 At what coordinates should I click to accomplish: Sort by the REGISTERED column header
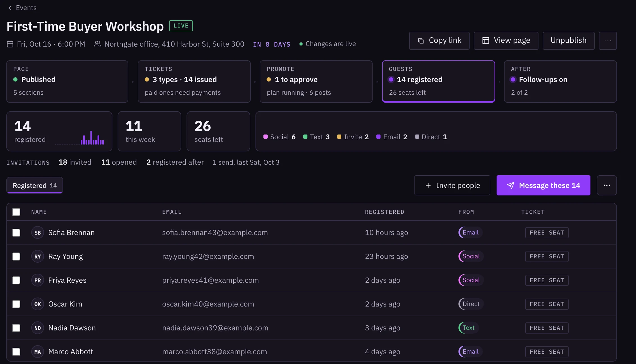[384, 212]
